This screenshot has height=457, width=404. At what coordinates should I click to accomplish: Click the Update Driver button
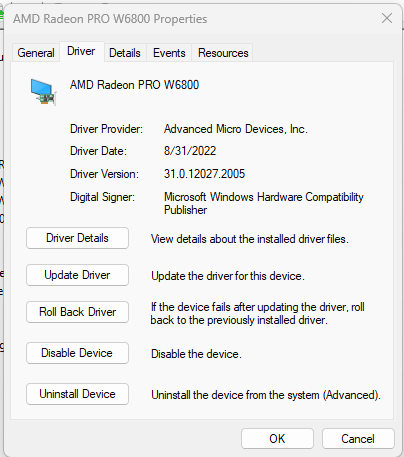coord(77,275)
